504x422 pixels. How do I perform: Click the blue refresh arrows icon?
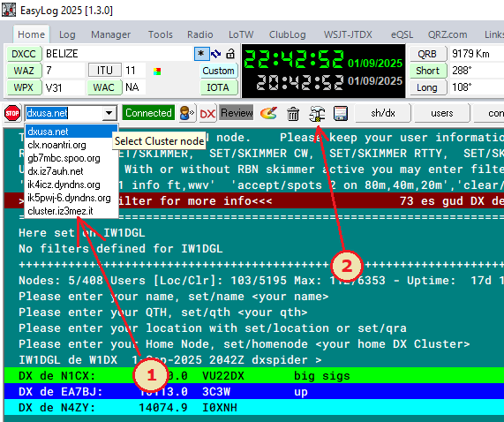[215, 54]
